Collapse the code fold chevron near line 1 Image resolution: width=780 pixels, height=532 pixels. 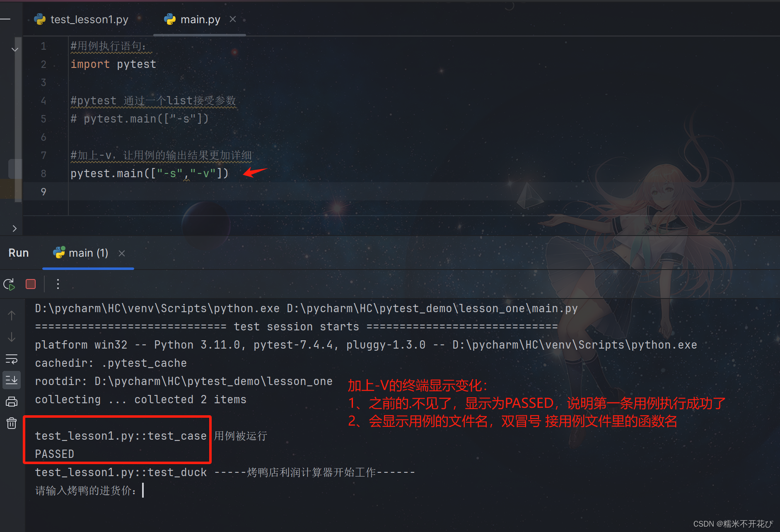coord(15,49)
